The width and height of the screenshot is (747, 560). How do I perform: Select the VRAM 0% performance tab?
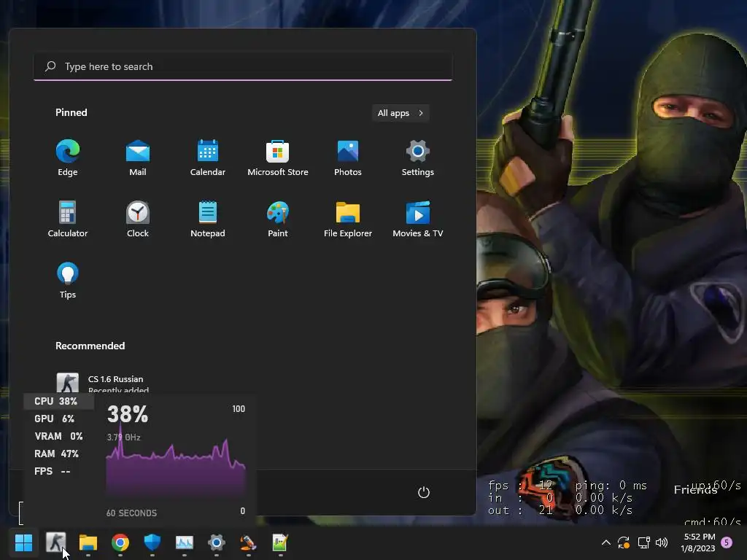pyautogui.click(x=58, y=436)
